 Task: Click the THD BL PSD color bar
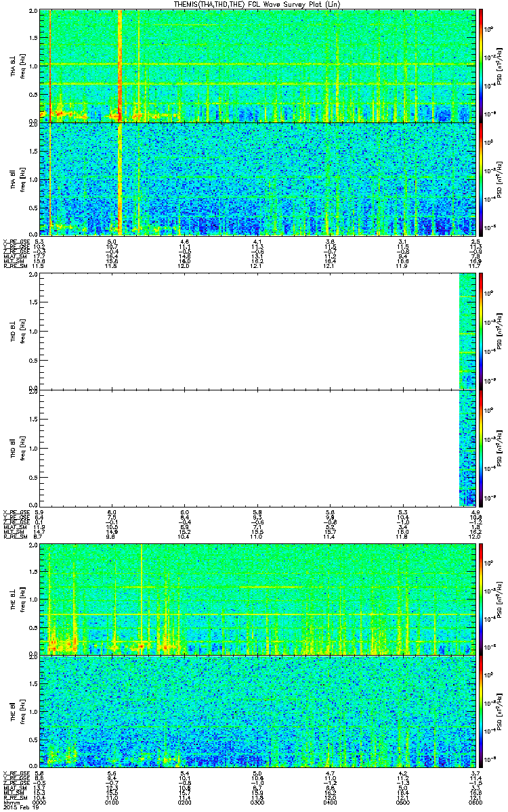[x=481, y=331]
